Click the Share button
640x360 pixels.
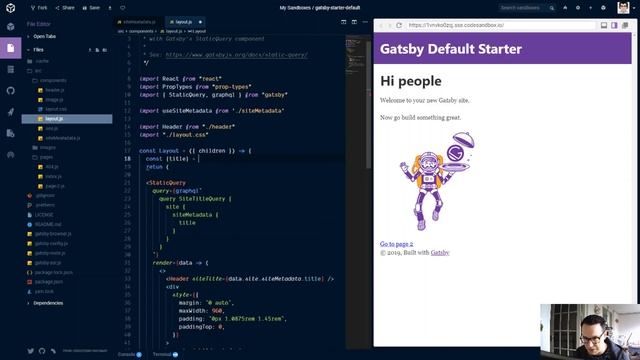point(65,8)
